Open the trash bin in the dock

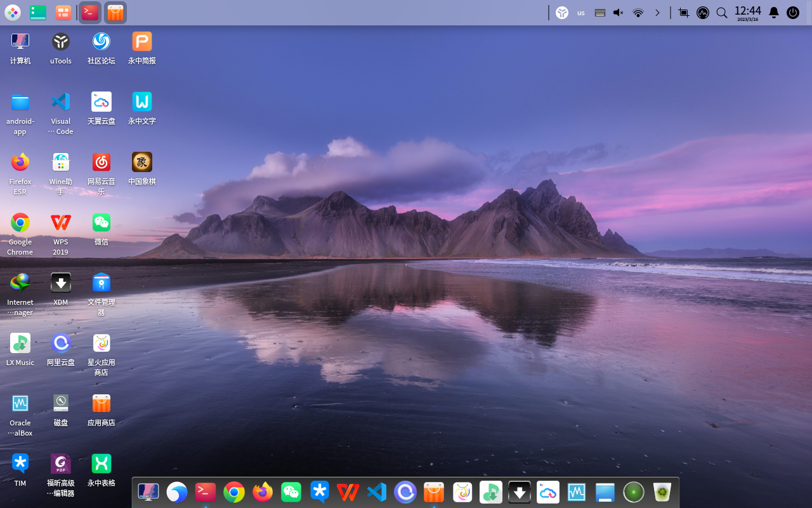tap(662, 492)
